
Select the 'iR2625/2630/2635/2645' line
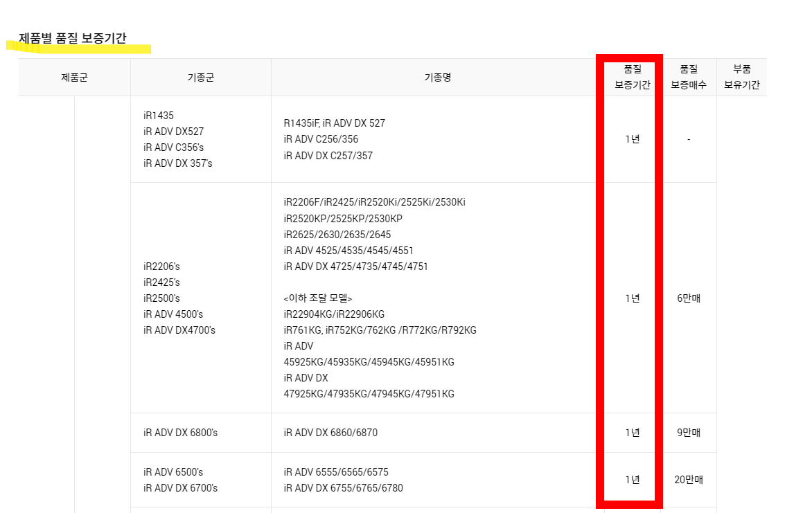[337, 235]
